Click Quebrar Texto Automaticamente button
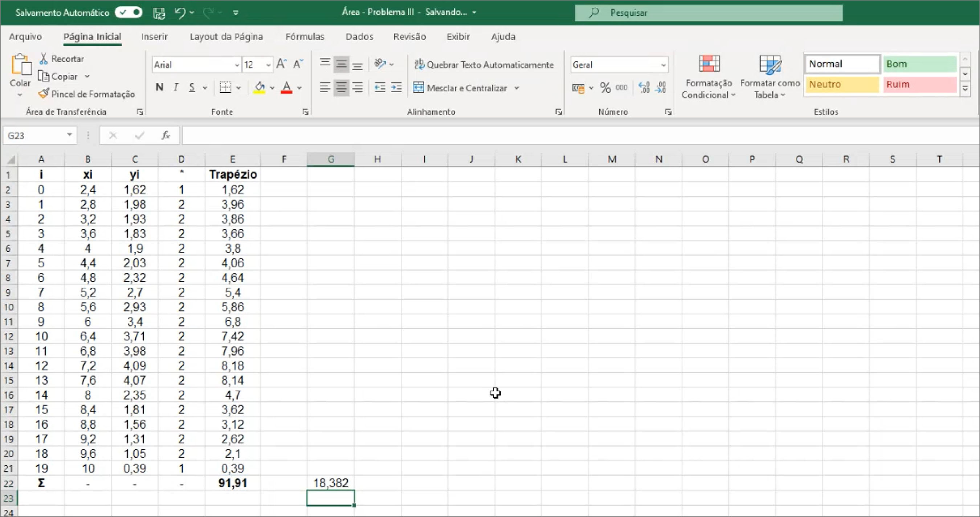Screen dimensions: 980x517 pyautogui.click(x=484, y=65)
